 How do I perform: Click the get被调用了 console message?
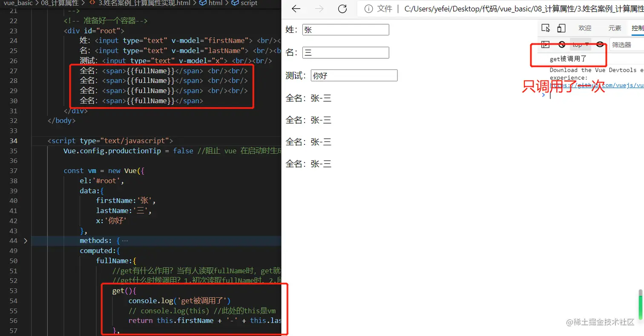568,59
